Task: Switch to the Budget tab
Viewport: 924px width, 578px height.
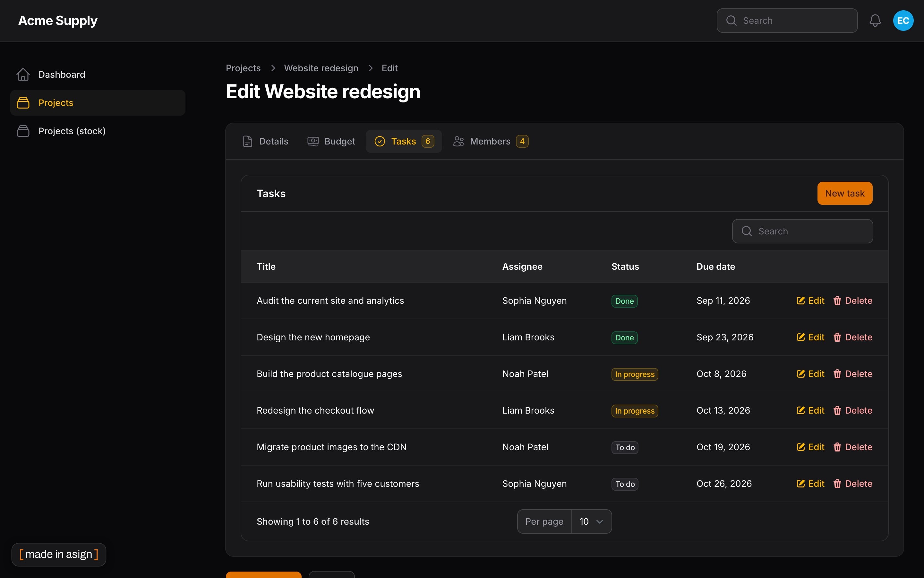Action: click(x=331, y=141)
